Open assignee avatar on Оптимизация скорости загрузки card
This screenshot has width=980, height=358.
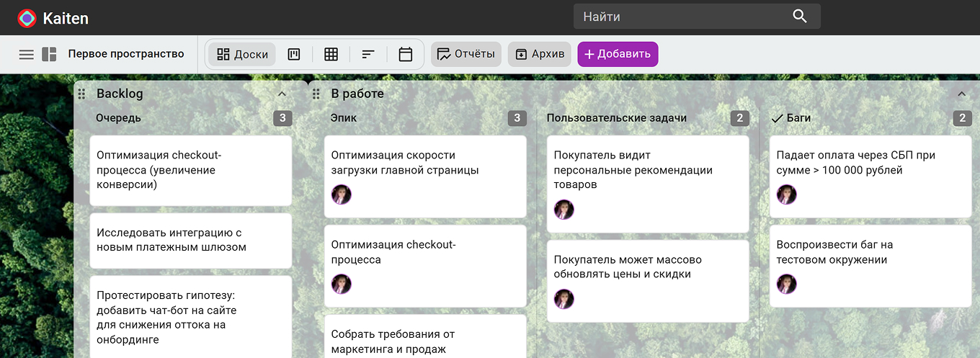[342, 194]
